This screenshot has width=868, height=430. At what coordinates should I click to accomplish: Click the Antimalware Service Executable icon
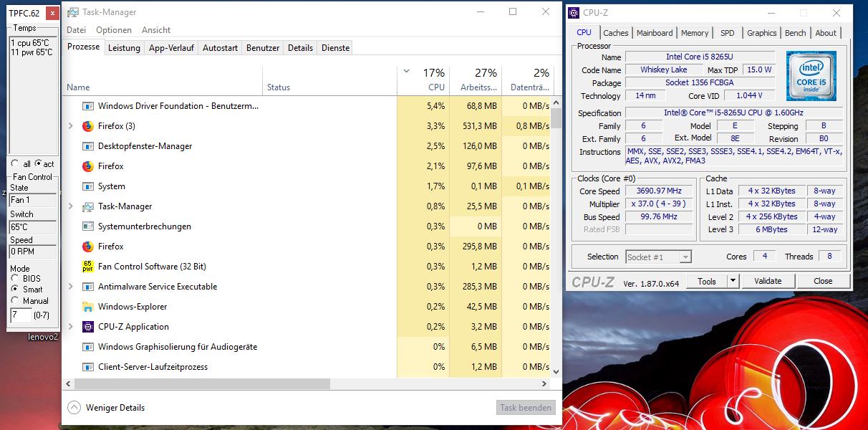click(88, 287)
